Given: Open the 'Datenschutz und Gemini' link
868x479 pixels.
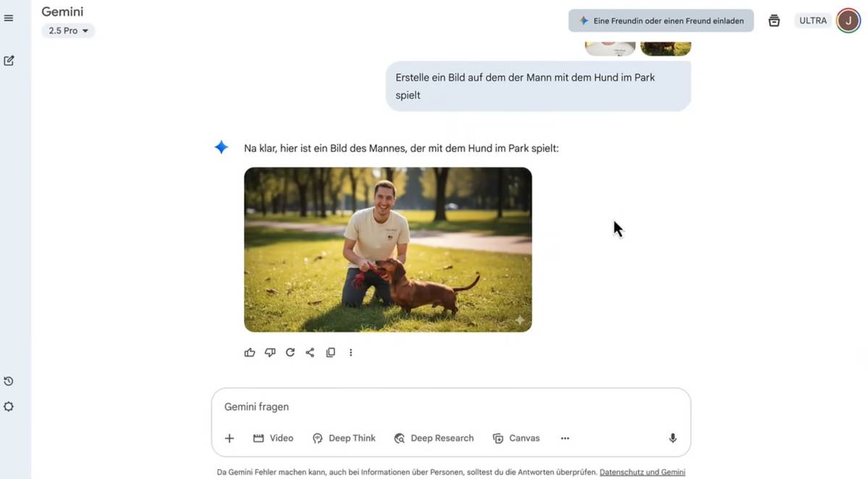Looking at the screenshot, I should click(x=642, y=472).
